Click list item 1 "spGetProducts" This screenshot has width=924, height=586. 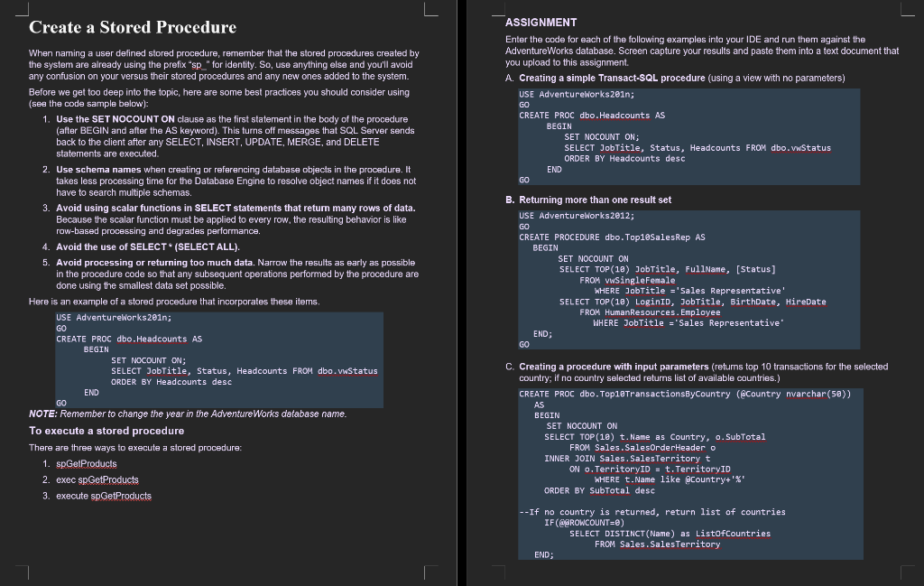(87, 464)
